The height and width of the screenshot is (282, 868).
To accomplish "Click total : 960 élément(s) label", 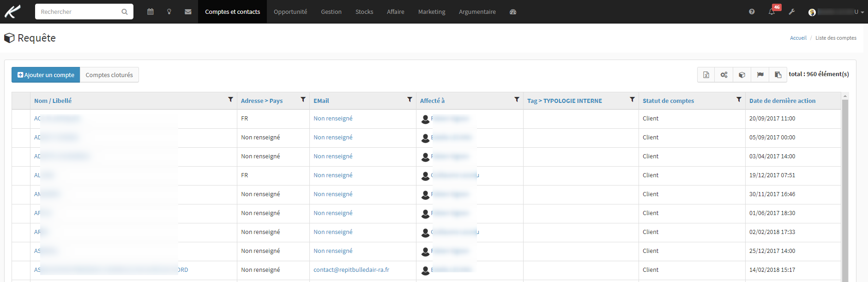I will [819, 74].
